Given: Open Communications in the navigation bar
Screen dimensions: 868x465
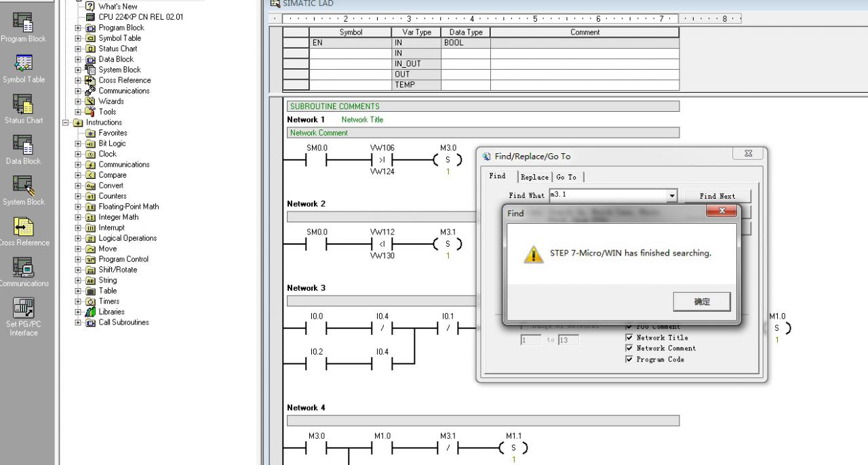Looking at the screenshot, I should coord(23,271).
